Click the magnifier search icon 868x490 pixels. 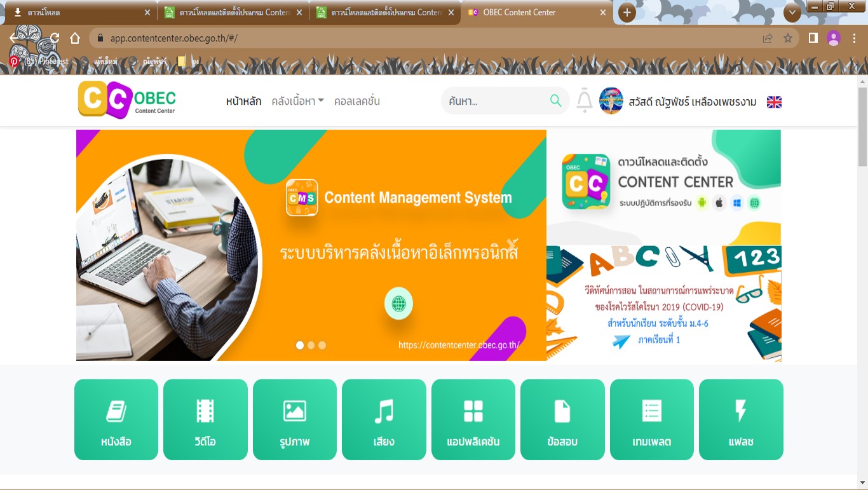click(556, 100)
